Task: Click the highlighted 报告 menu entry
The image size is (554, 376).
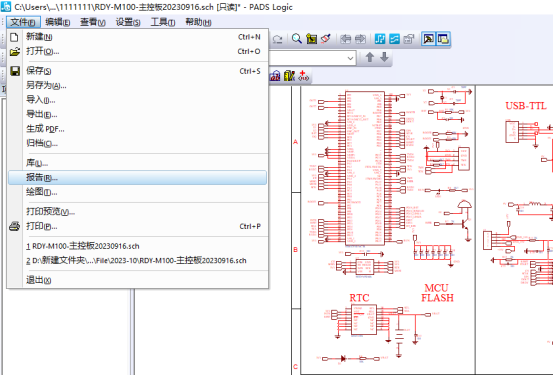Action: pos(137,177)
